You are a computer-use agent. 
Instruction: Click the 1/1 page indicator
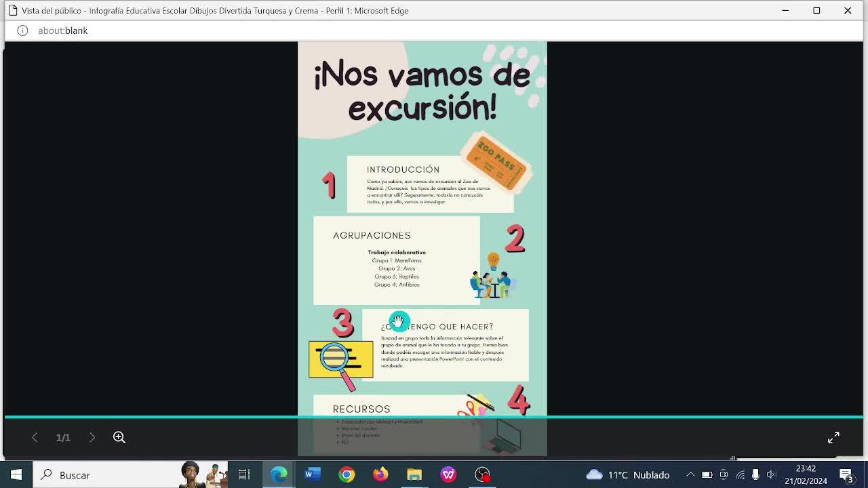pyautogui.click(x=63, y=438)
